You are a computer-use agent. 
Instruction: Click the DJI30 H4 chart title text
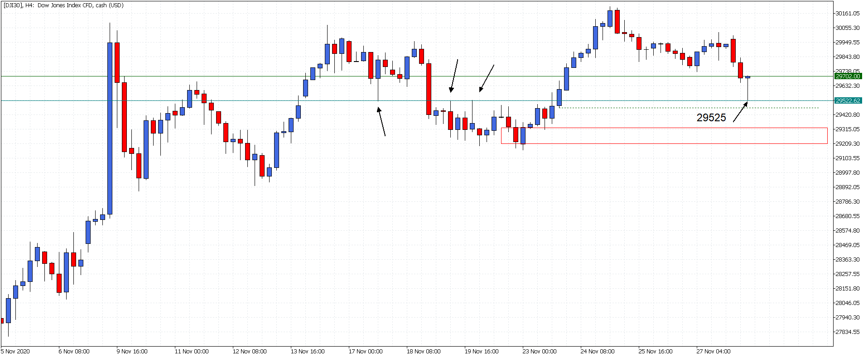click(x=63, y=5)
